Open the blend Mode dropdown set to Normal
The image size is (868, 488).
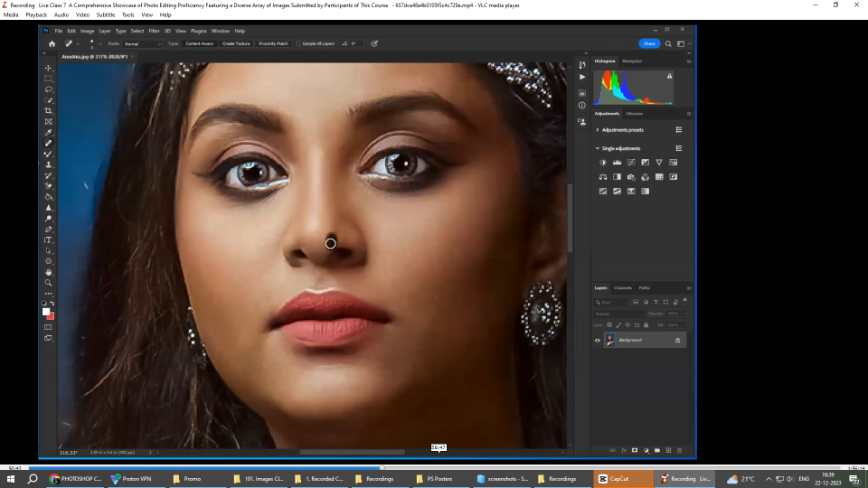click(x=143, y=43)
